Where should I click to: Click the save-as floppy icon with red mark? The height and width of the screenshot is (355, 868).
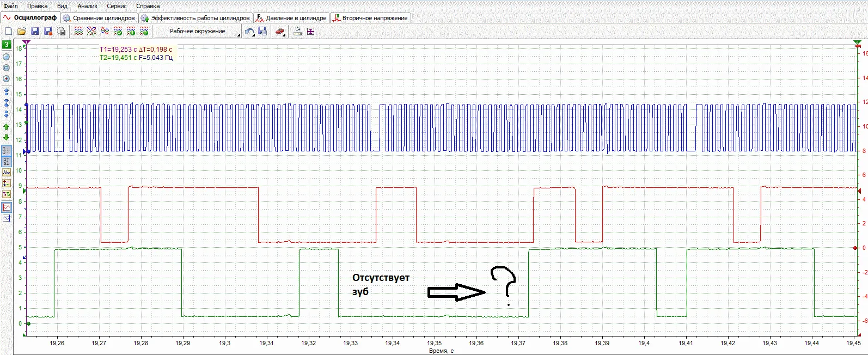48,32
